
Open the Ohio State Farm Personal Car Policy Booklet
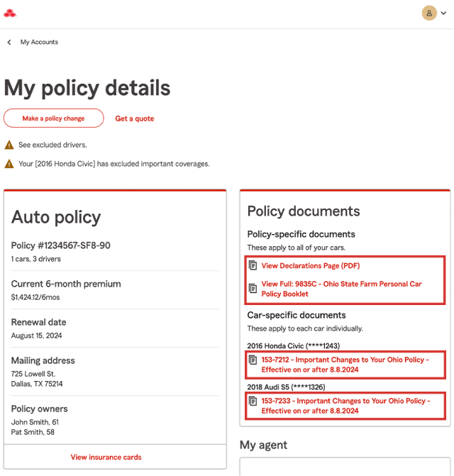[x=341, y=289]
